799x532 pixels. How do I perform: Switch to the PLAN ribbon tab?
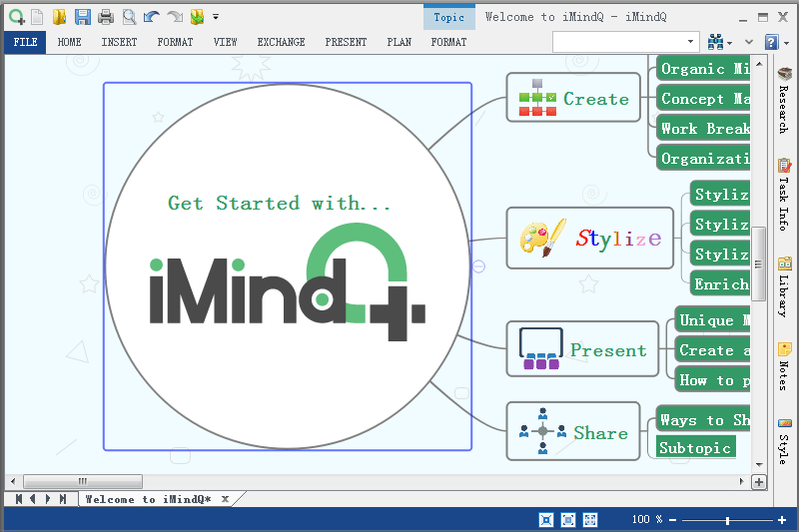point(399,42)
